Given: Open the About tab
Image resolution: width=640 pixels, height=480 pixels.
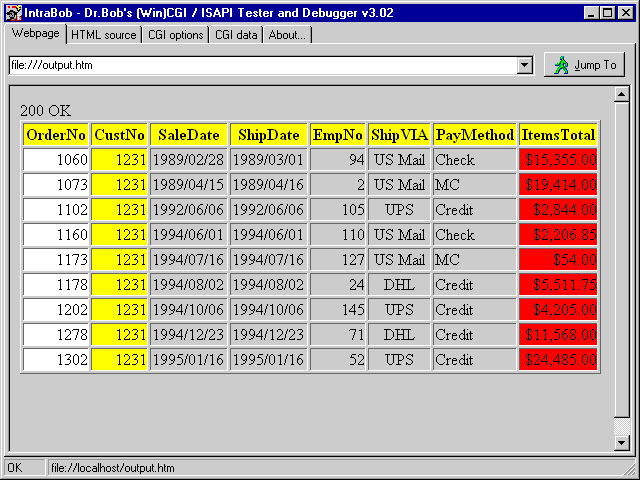Looking at the screenshot, I should coord(288,35).
